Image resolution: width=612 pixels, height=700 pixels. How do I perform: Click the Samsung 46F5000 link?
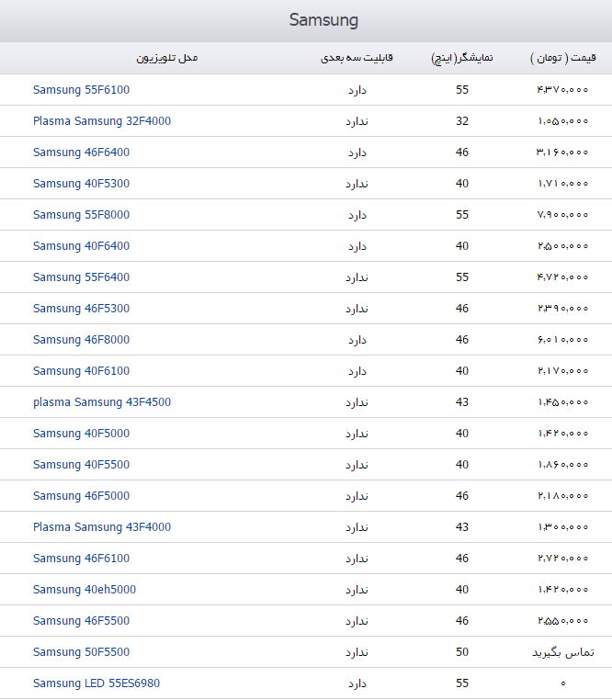[x=81, y=496]
